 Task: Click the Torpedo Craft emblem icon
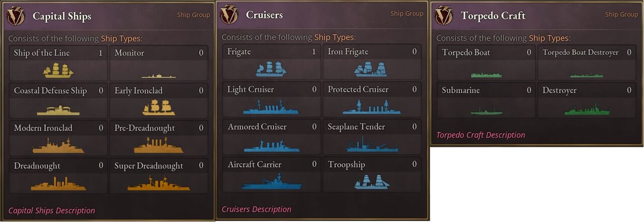click(444, 15)
